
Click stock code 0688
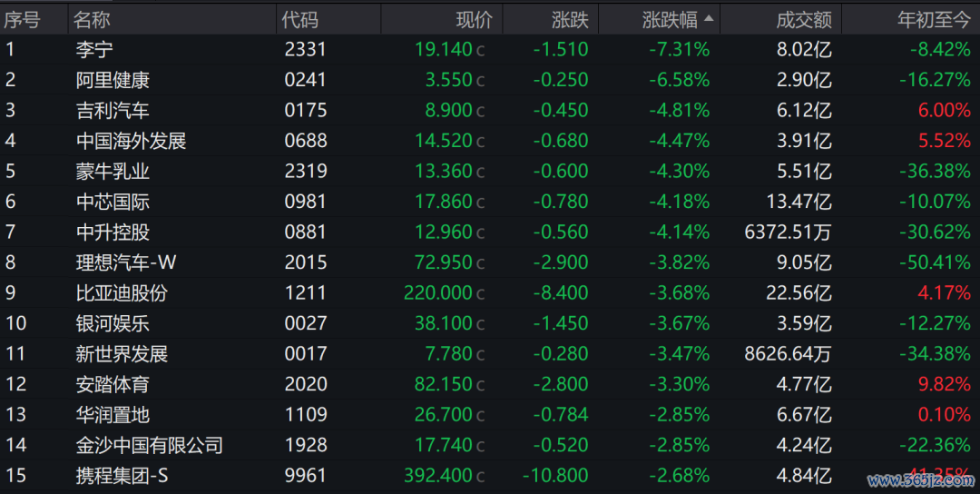[x=306, y=141]
